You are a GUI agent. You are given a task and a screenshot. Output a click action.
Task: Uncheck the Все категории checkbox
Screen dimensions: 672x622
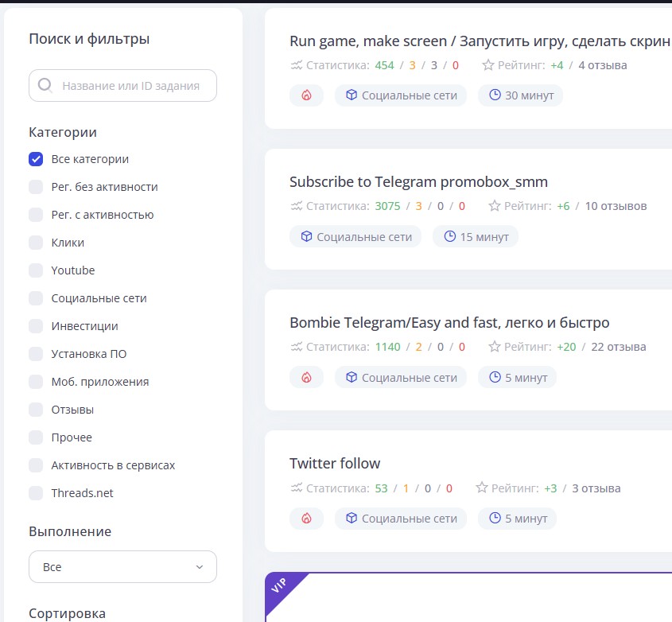point(36,159)
